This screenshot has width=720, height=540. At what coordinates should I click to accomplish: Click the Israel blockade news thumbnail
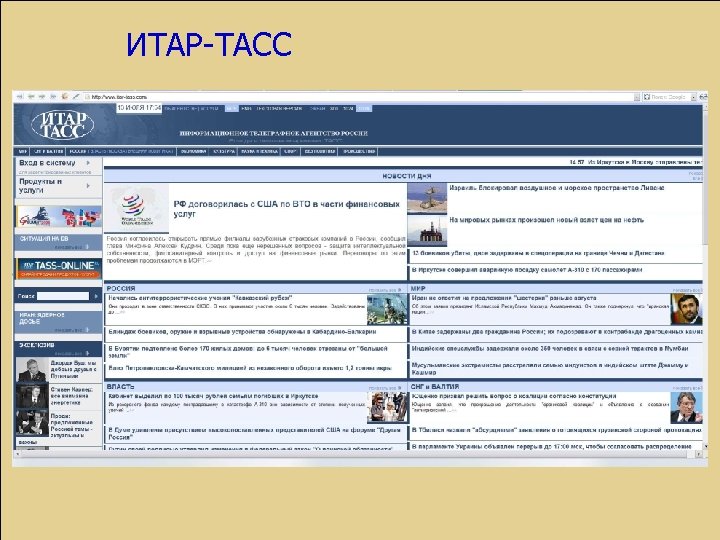427,199
